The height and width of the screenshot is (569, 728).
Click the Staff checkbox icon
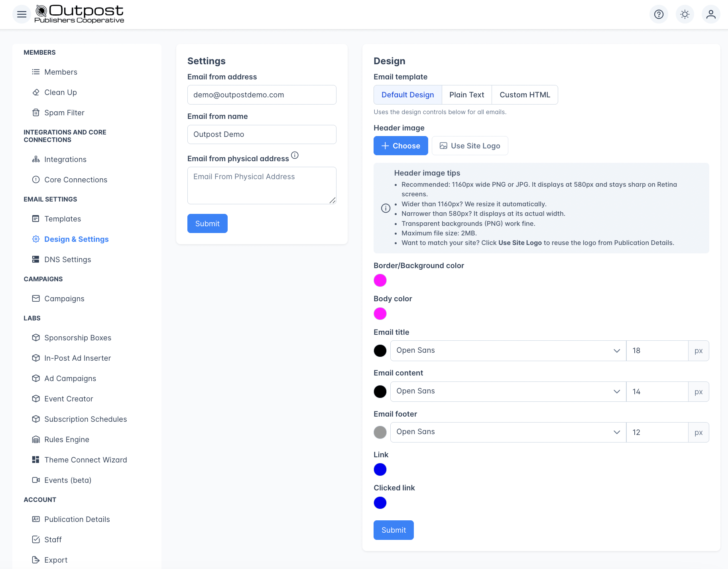pos(36,539)
